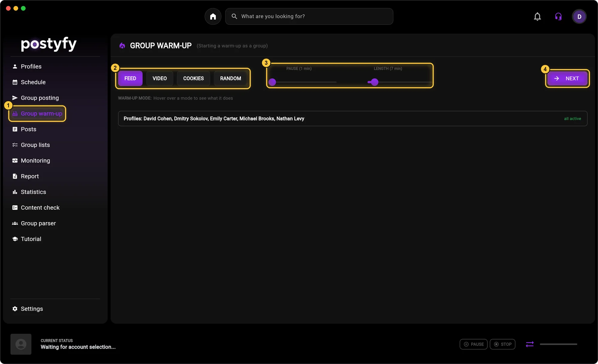This screenshot has height=364, width=598.
Task: Click the Monitoring sidebar icon
Action: click(15, 161)
